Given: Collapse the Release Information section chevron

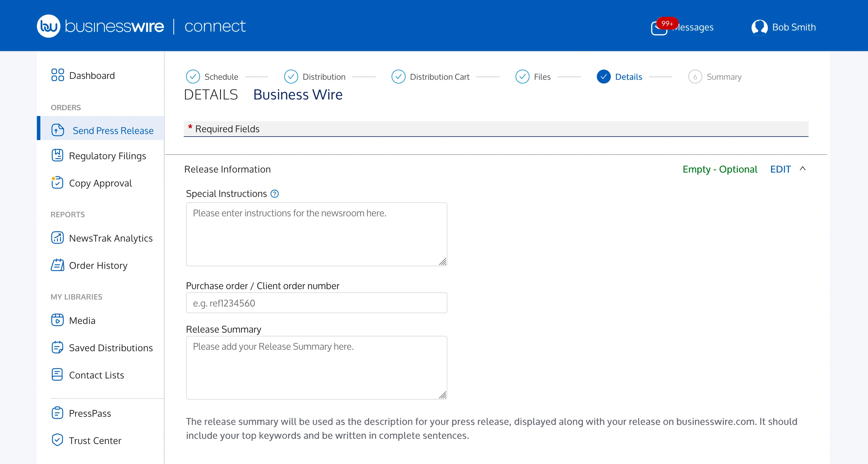Looking at the screenshot, I should 803,169.
